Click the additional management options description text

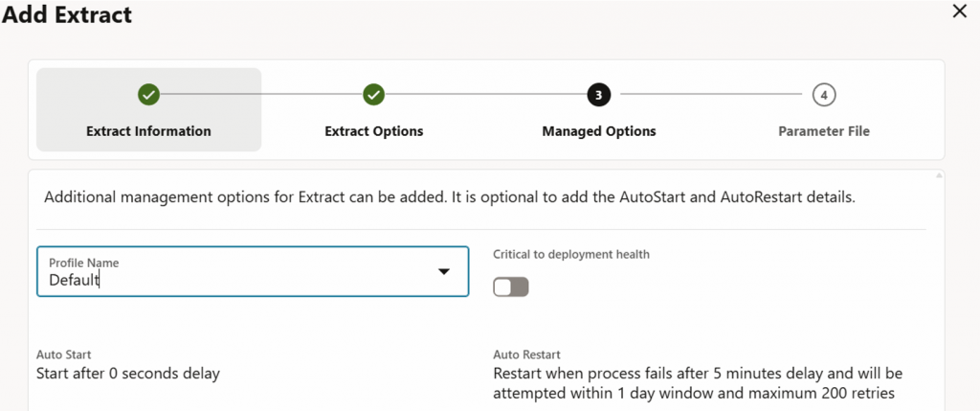coord(449,198)
